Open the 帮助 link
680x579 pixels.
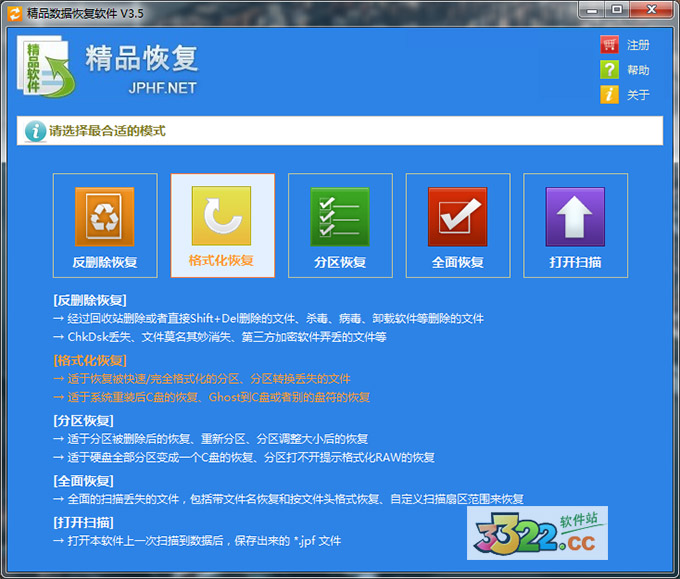click(x=638, y=70)
